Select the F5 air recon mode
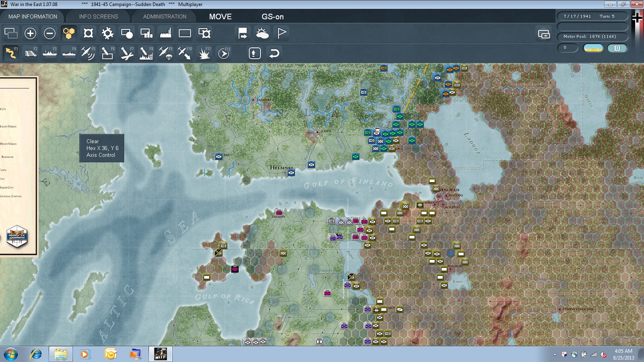 tap(88, 53)
